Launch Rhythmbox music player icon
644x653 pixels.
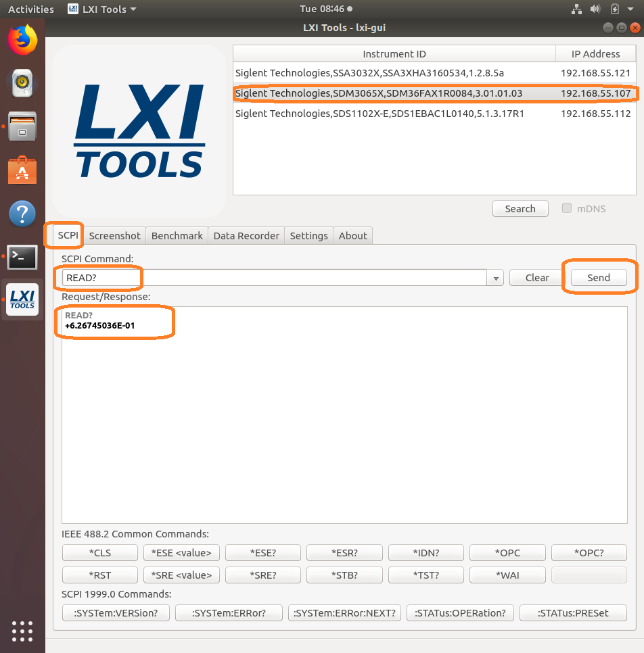tap(22, 83)
